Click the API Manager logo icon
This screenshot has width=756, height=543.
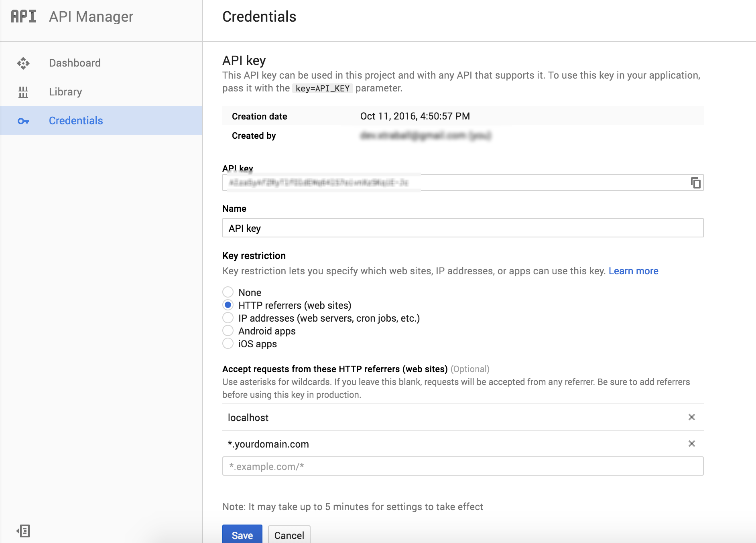[x=24, y=16]
